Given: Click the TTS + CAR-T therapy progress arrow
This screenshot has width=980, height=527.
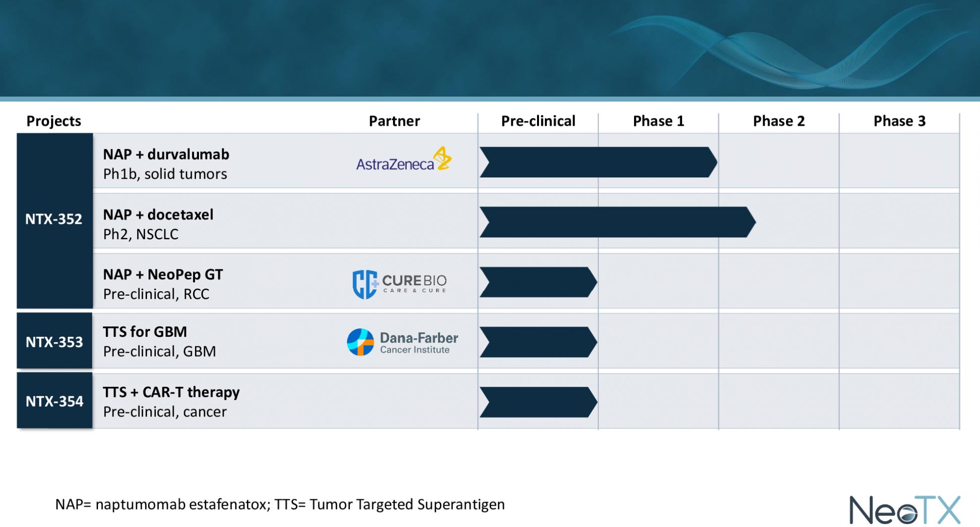Looking at the screenshot, I should [538, 402].
